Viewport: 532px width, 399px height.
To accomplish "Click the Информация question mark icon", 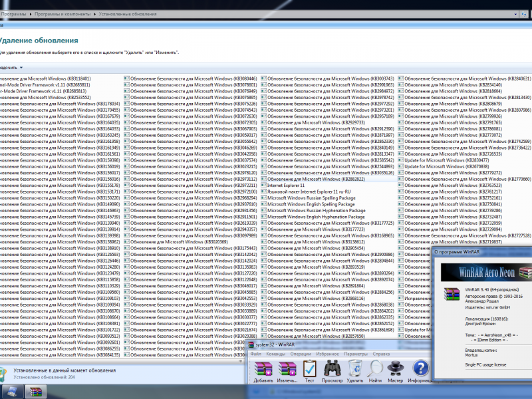I will [x=420, y=368].
